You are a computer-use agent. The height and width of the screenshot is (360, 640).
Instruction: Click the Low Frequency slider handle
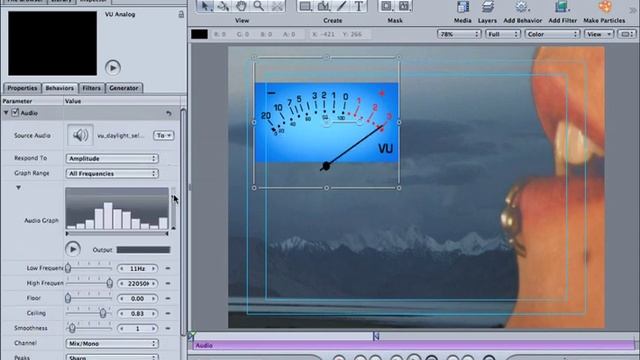coord(68,268)
